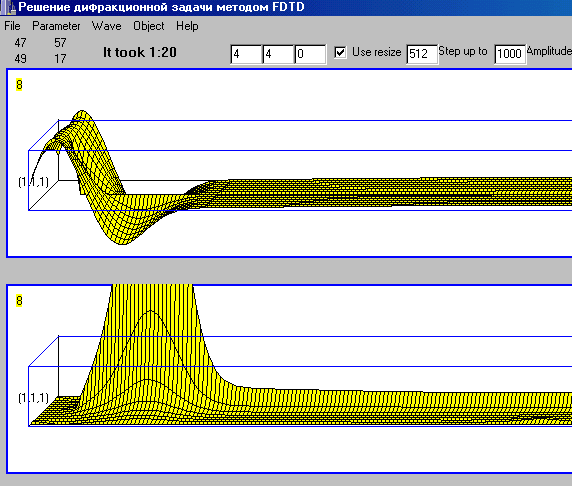Click the 'It took 1:20' status text

[140, 52]
